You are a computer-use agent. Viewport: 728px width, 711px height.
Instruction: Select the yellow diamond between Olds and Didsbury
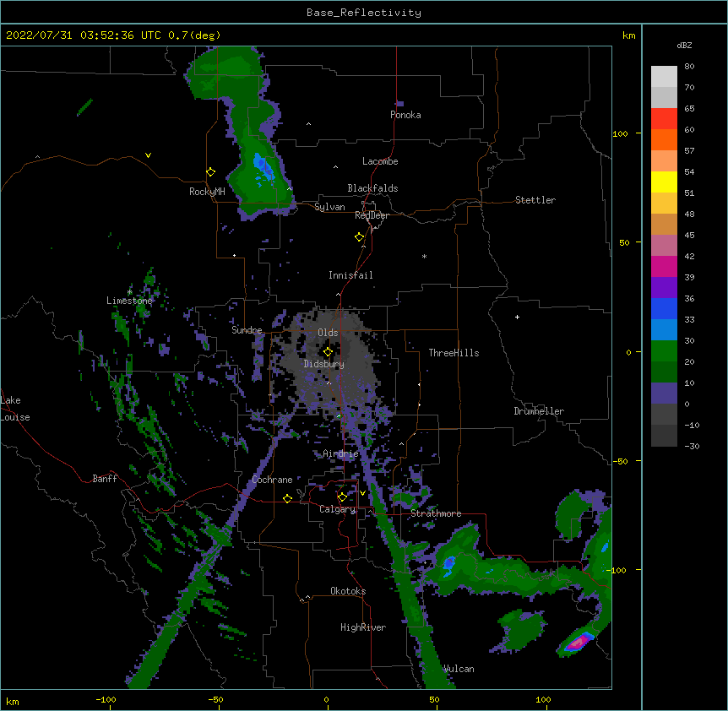[x=328, y=352]
